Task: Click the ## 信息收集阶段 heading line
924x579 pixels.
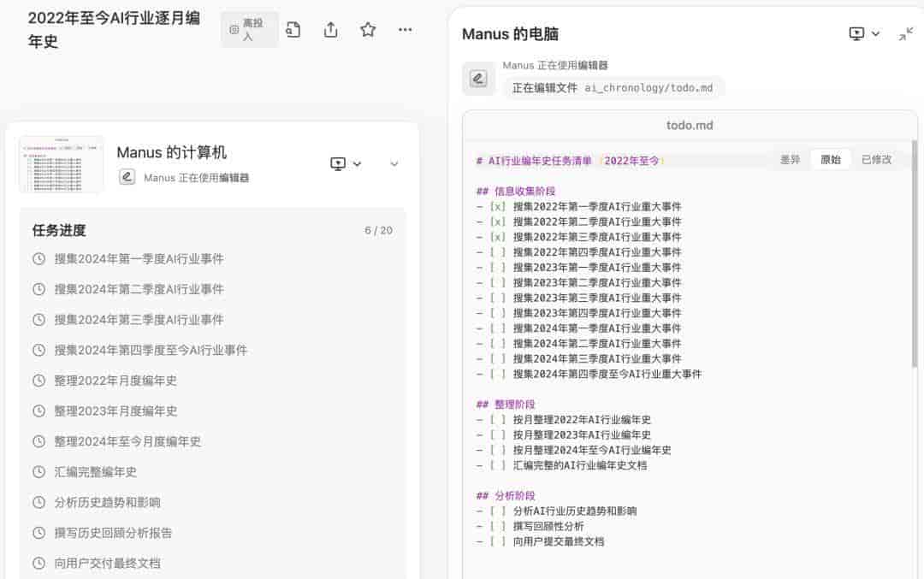Action: (x=516, y=192)
